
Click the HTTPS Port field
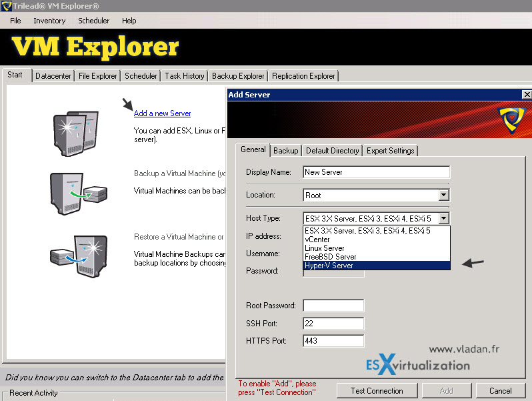coord(333,340)
